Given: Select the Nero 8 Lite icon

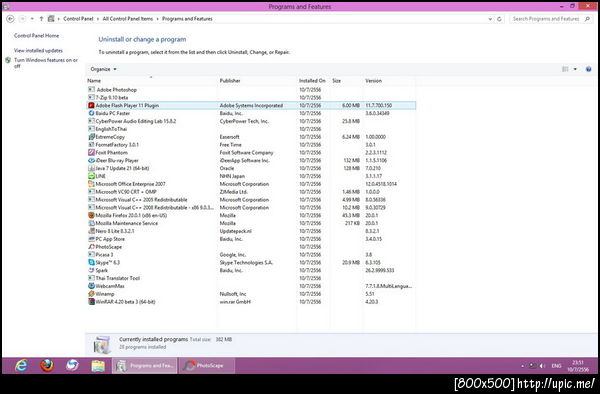Looking at the screenshot, I should click(x=91, y=231).
